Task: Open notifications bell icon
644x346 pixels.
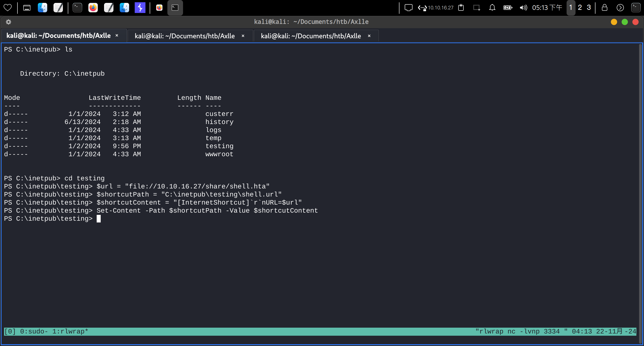Action: 492,8
